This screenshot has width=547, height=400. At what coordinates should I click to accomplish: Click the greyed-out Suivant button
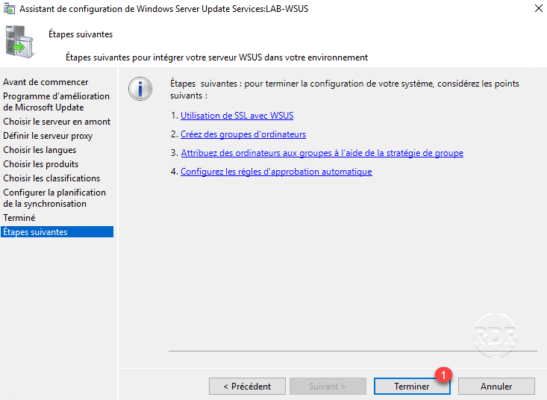pyautogui.click(x=328, y=386)
